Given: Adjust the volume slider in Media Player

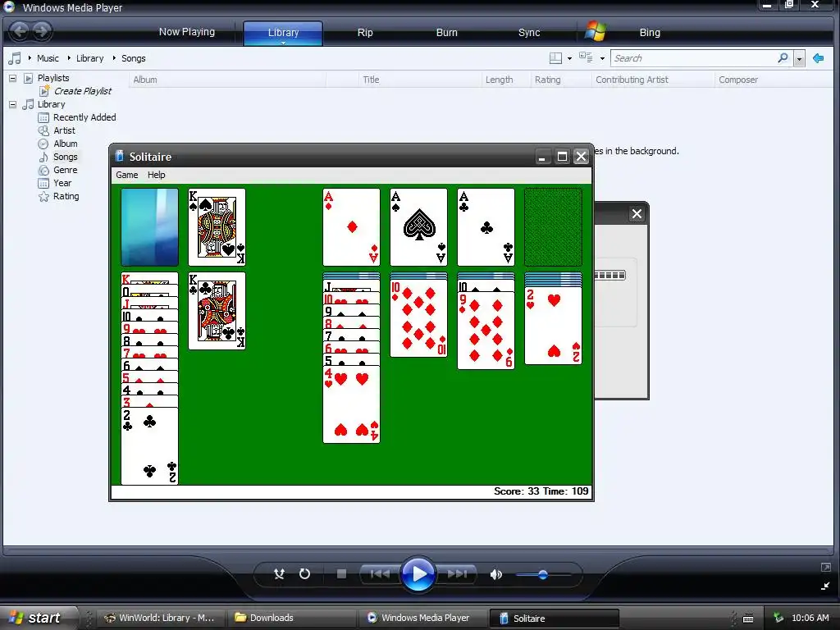Looking at the screenshot, I should click(543, 575).
